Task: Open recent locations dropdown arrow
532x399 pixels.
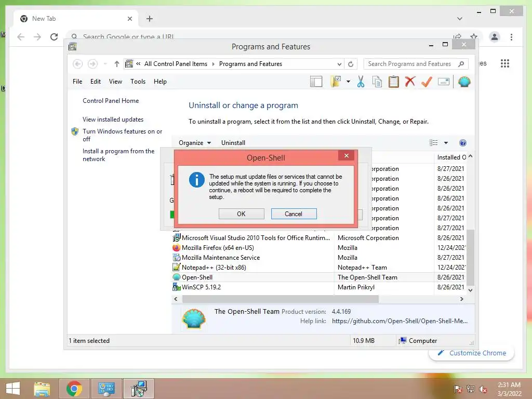Action: (105, 64)
